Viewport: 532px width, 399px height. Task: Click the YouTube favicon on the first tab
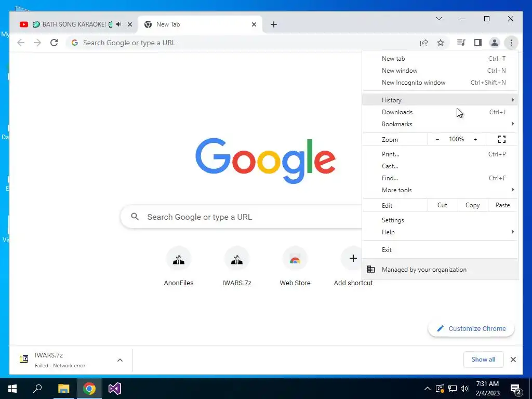click(x=24, y=24)
